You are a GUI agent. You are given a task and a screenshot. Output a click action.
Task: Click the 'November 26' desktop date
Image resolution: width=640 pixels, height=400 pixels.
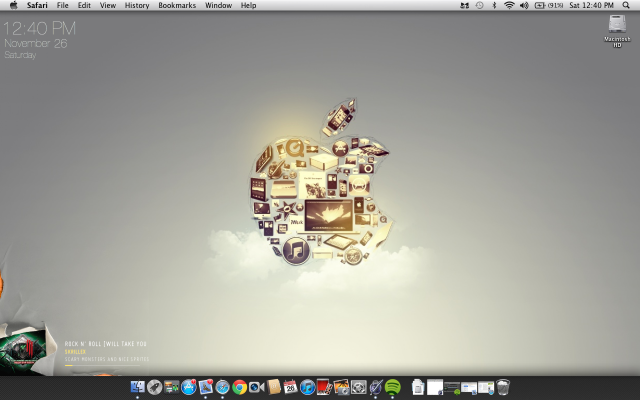click(36, 43)
